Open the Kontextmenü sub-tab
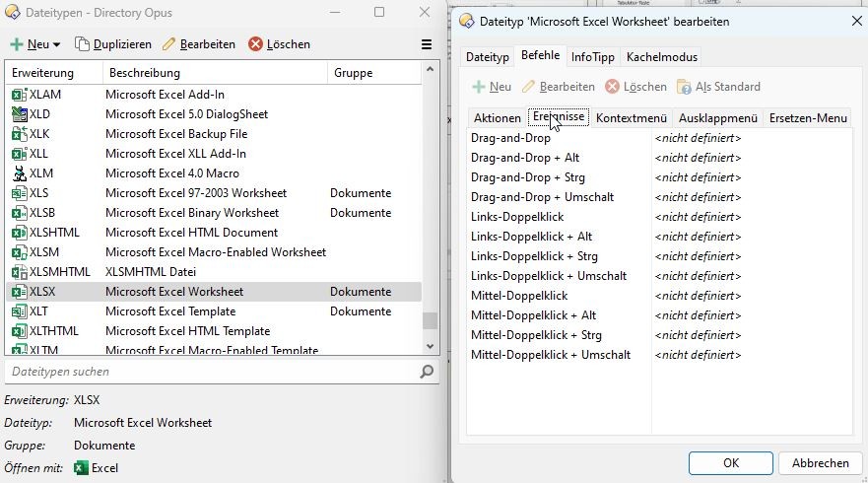Image resolution: width=868 pixels, height=483 pixels. click(x=632, y=118)
